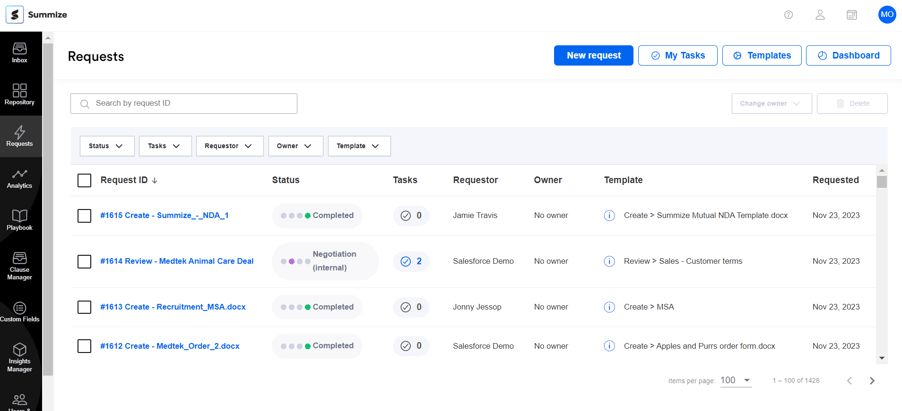Go to Analytics in the sidebar

click(x=20, y=178)
